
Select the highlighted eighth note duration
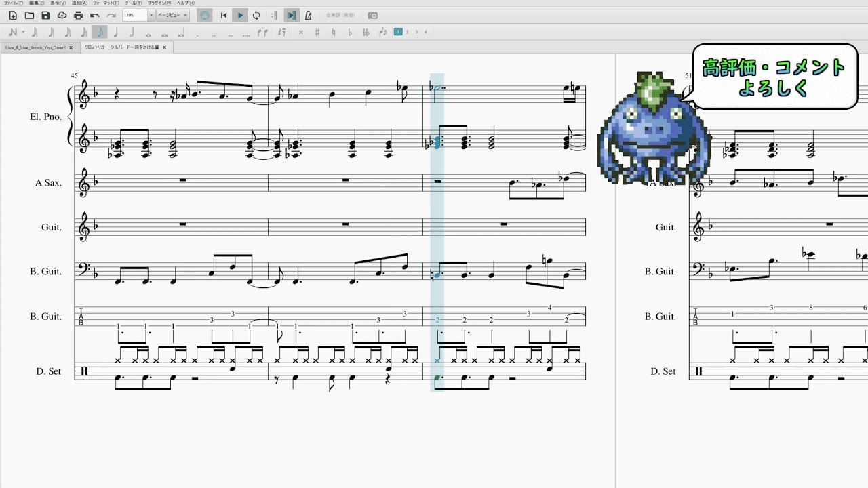(x=100, y=32)
